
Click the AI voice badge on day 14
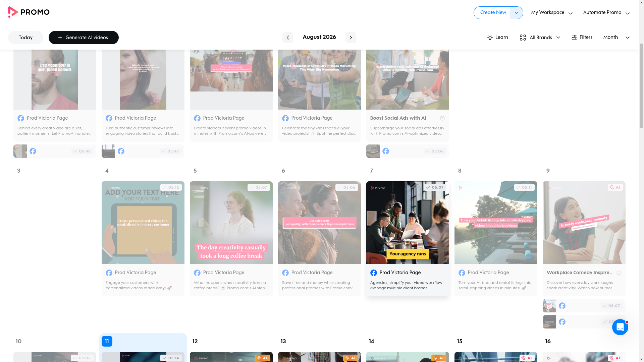(x=439, y=358)
